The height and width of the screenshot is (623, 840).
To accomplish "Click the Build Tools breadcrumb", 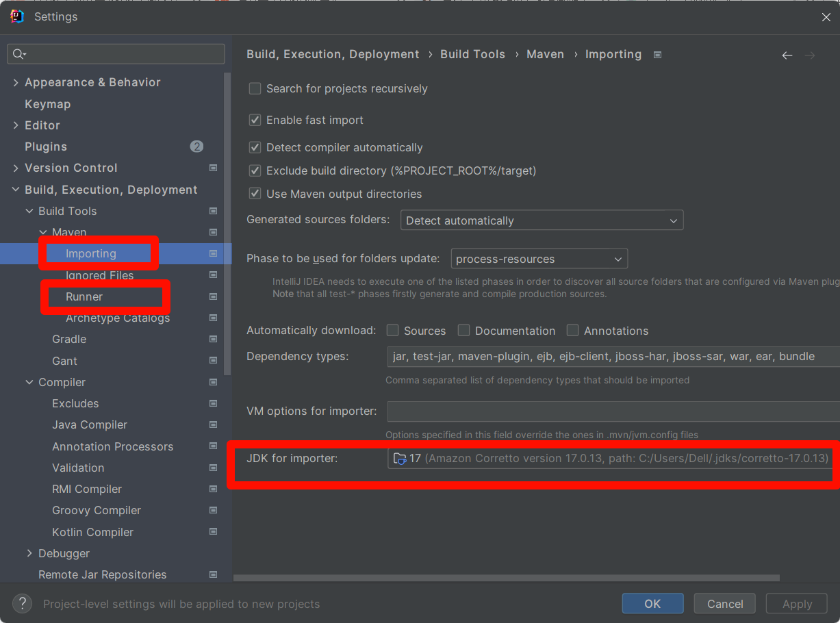I will coord(472,54).
